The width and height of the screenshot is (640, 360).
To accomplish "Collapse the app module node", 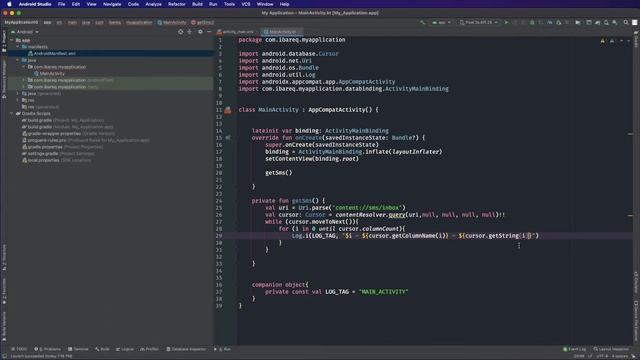I will (11, 40).
